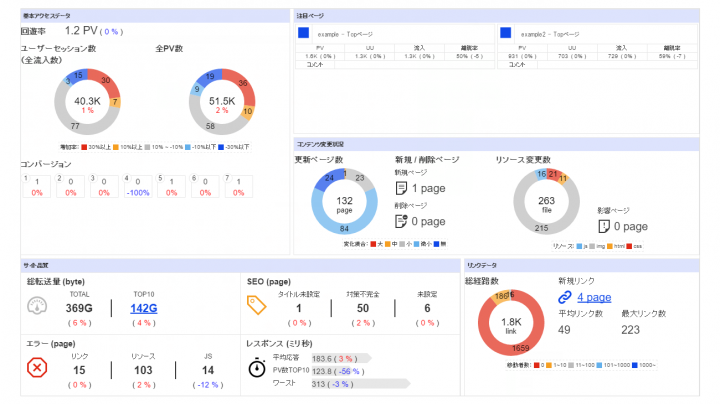Click the speedometer gauge icon under 総転送量
This screenshot has height=404, width=720.
click(35, 310)
